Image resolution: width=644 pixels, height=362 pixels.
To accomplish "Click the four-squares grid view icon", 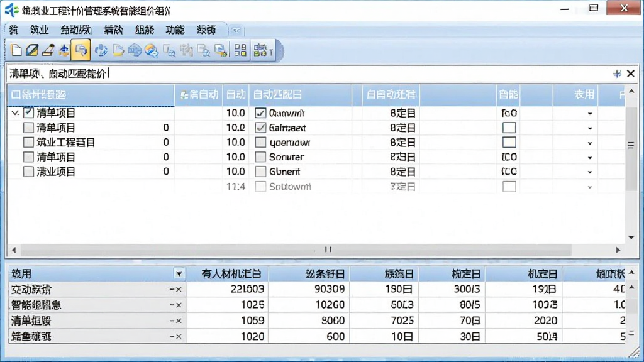I will point(240,50).
